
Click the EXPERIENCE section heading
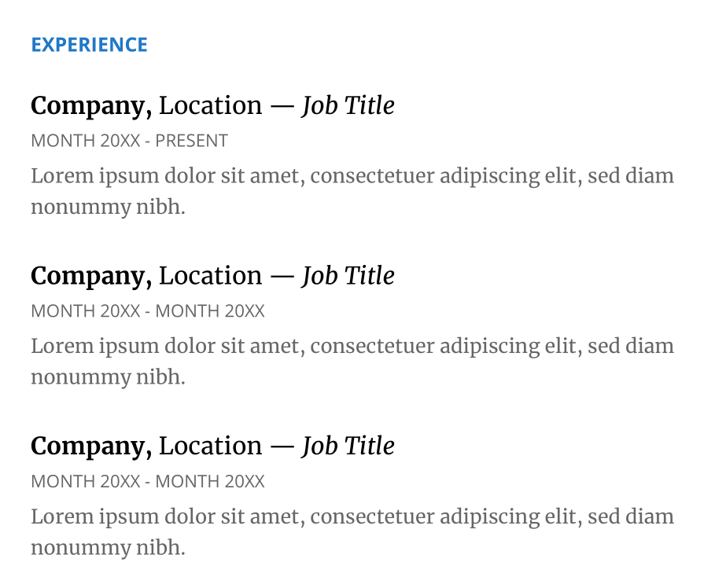click(90, 45)
